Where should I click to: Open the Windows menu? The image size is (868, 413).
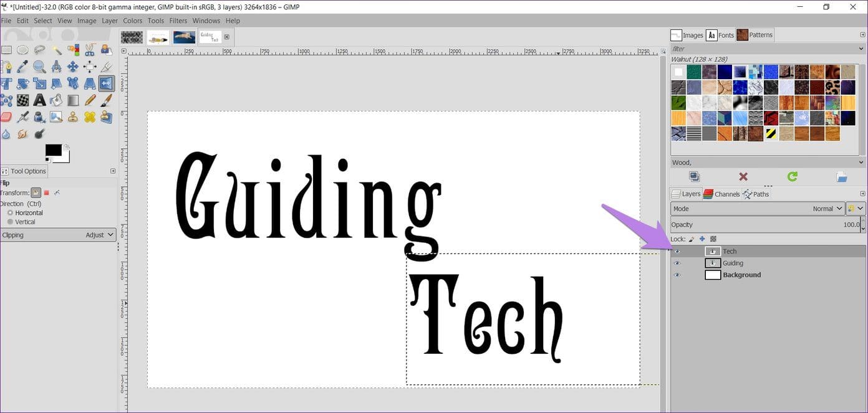[x=206, y=21]
